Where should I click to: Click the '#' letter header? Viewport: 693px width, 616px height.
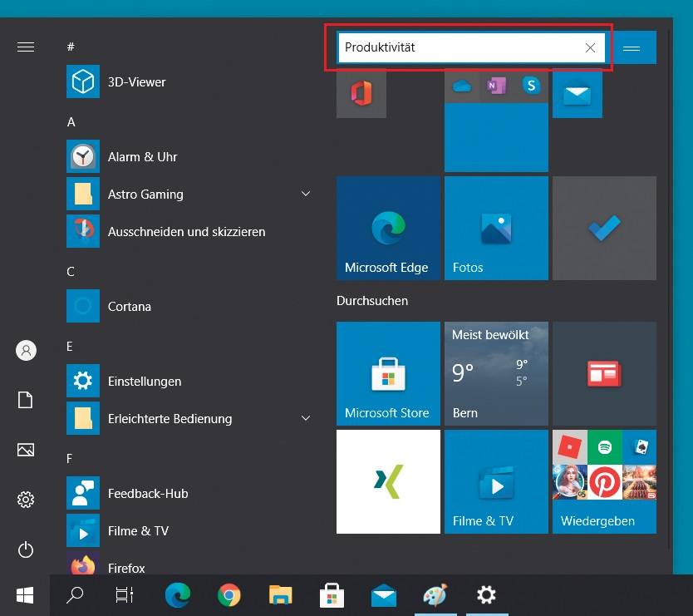(x=71, y=47)
